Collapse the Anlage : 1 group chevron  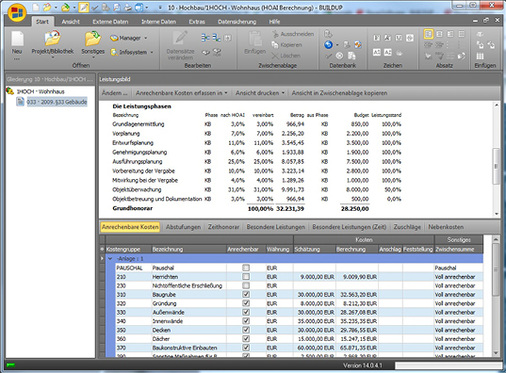pyautogui.click(x=110, y=259)
